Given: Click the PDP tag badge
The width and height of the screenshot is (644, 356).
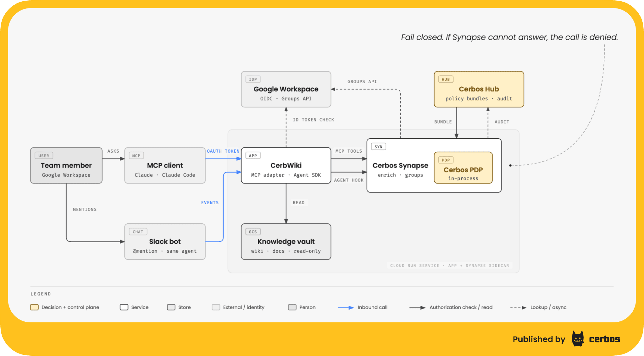Looking at the screenshot, I should (446, 160).
